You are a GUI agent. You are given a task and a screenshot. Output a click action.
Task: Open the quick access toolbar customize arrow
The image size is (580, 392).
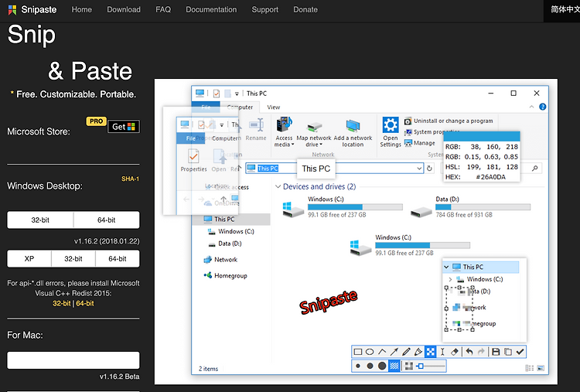point(237,94)
